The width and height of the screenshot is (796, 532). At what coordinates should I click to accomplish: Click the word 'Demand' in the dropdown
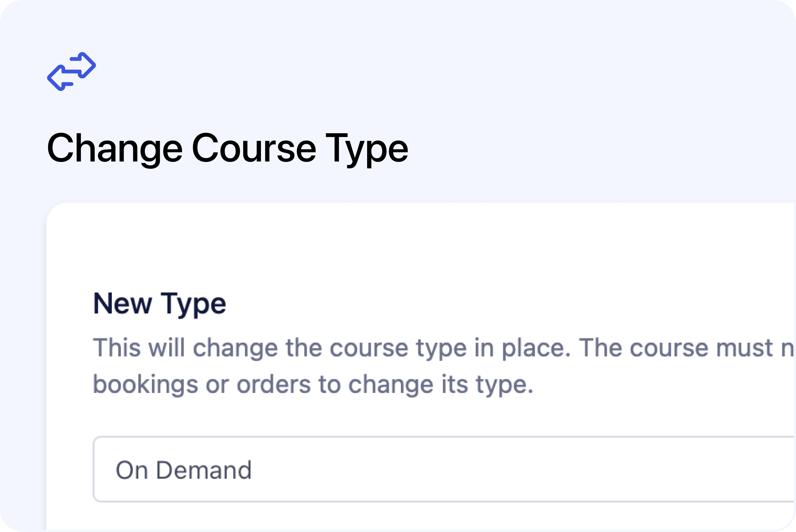pos(204,470)
